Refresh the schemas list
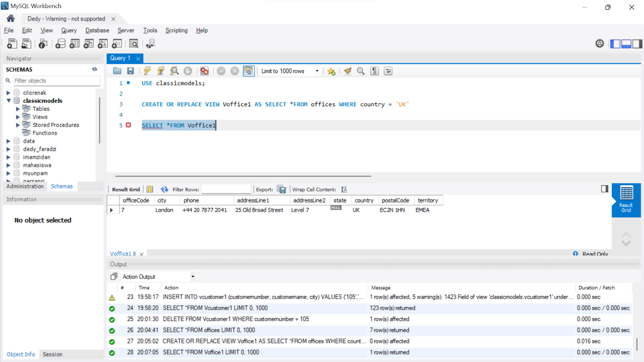Image resolution: width=644 pixels, height=362 pixels. click(95, 69)
